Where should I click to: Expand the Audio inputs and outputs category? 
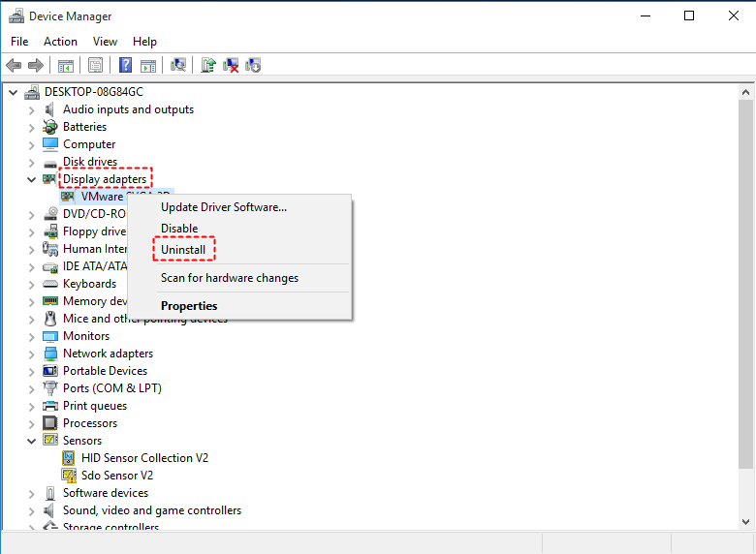click(32, 109)
